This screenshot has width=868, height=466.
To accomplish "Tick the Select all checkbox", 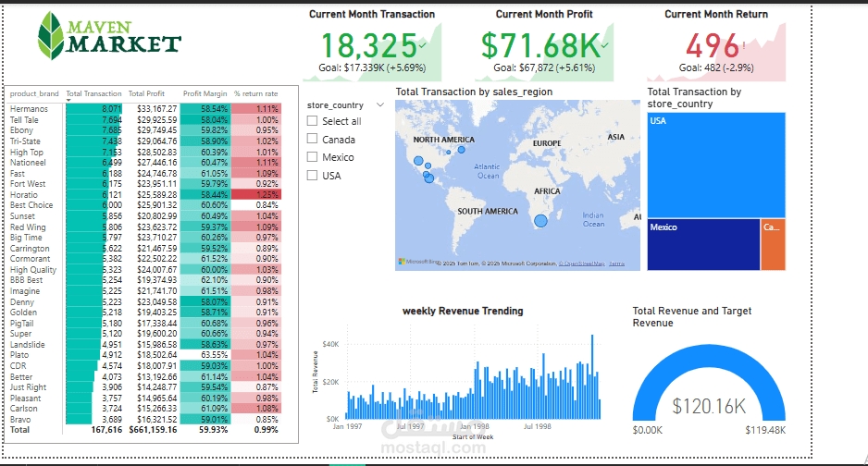I will coord(312,120).
